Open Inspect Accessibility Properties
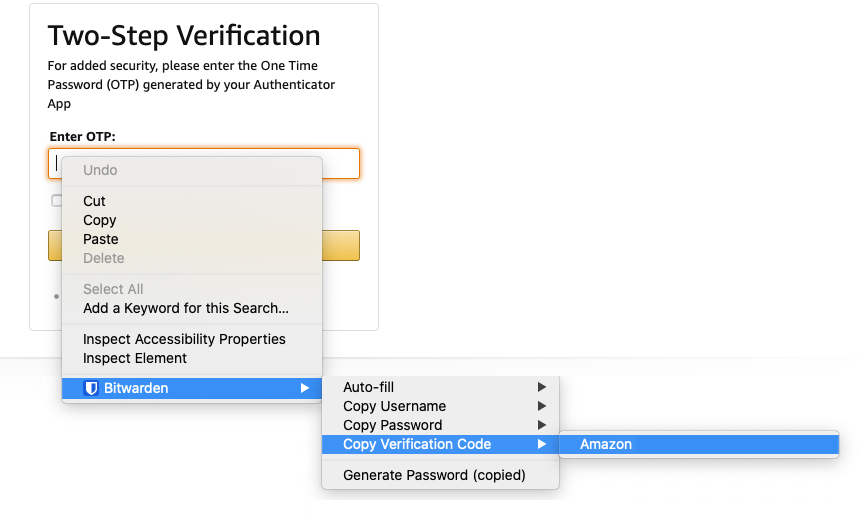 (x=184, y=339)
